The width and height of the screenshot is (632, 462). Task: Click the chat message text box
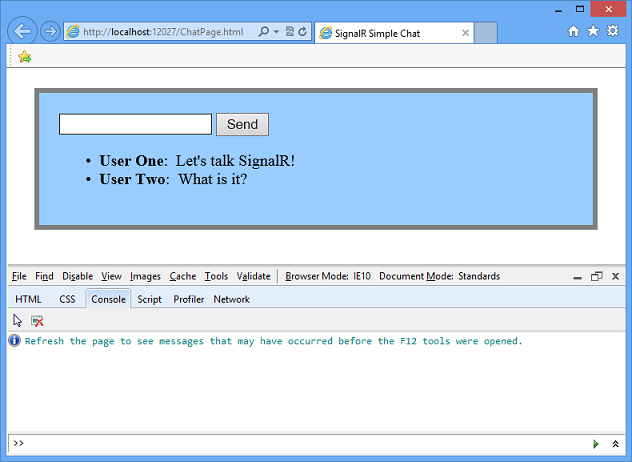coord(135,124)
